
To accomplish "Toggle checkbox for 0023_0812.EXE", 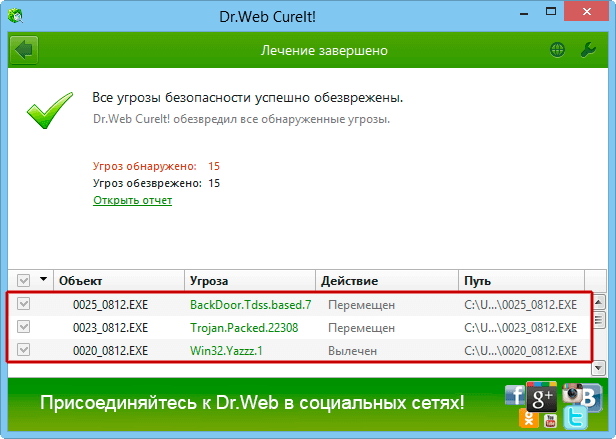I will pos(24,327).
